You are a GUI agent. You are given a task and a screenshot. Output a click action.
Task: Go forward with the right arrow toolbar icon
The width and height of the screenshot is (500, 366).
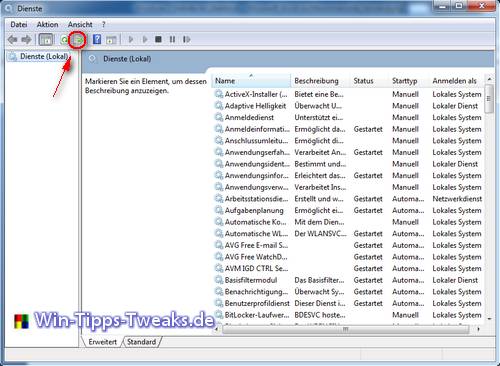[26, 40]
